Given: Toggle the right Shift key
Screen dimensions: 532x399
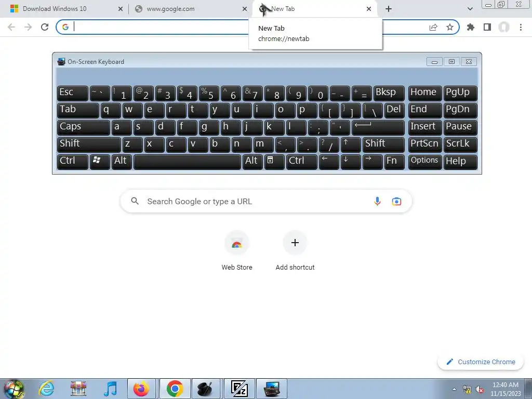Looking at the screenshot, I should pyautogui.click(x=383, y=144).
